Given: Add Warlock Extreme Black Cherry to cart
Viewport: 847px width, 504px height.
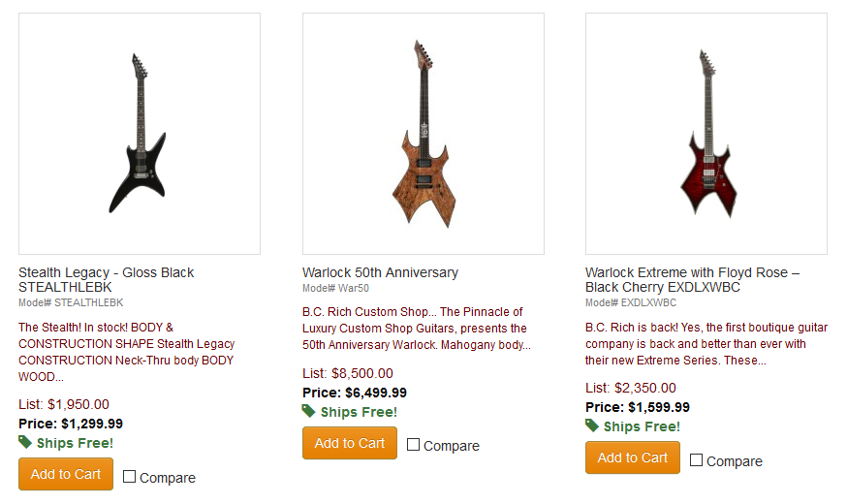Looking at the screenshot, I should [633, 457].
